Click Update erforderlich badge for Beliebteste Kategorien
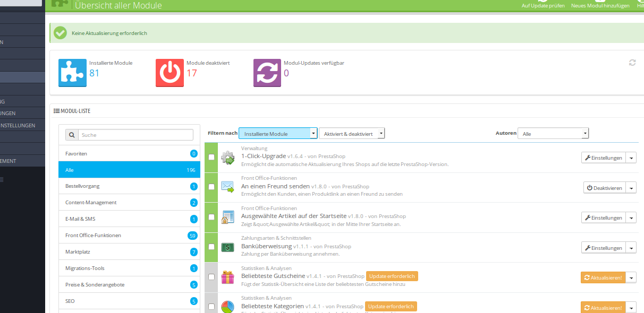The width and height of the screenshot is (644, 313). [x=391, y=306]
